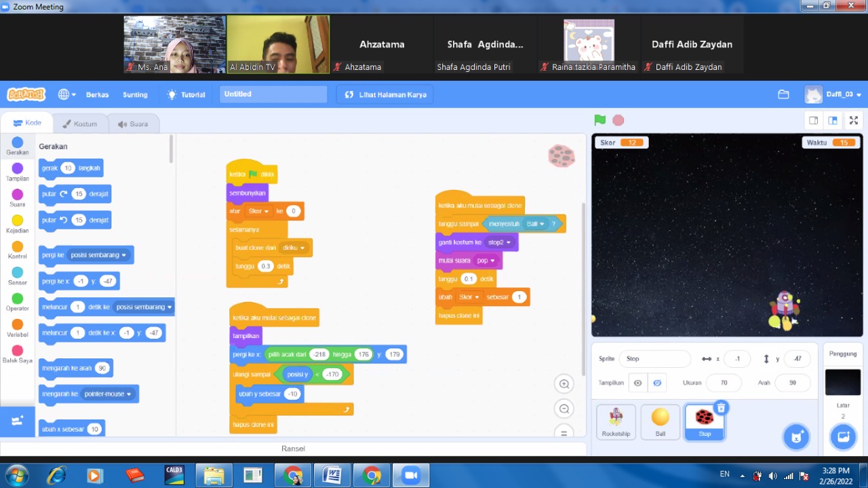Image resolution: width=868 pixels, height=488 pixels.
Task: Select the Tampilan block category
Action: tap(18, 172)
